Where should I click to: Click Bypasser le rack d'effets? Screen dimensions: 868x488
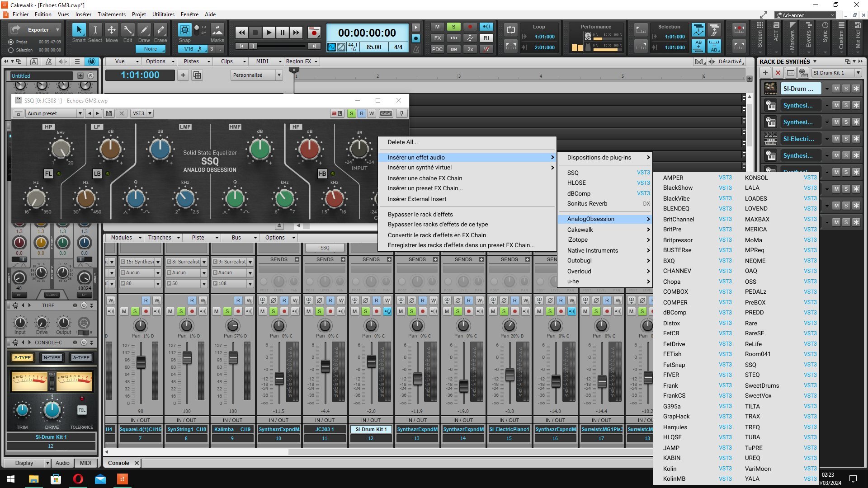point(420,214)
